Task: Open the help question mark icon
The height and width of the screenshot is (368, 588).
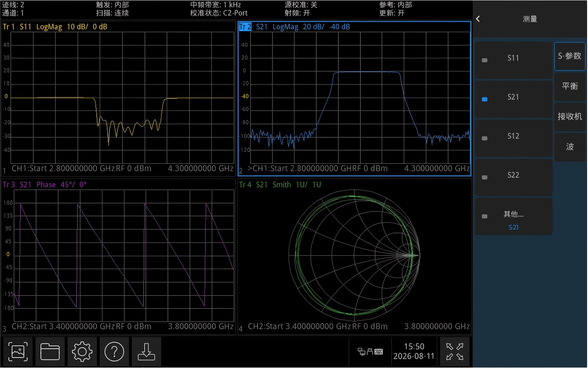Action: 114,352
